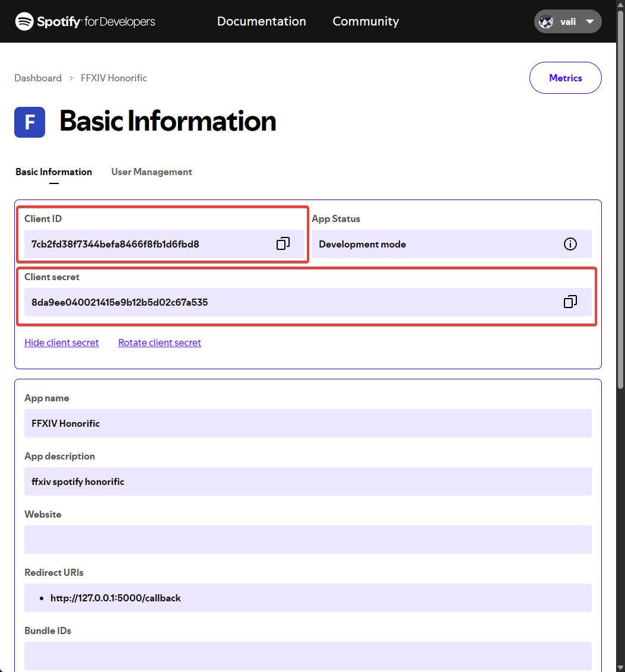Copy the Client ID value
Image resolution: width=625 pixels, height=672 pixels.
click(283, 244)
